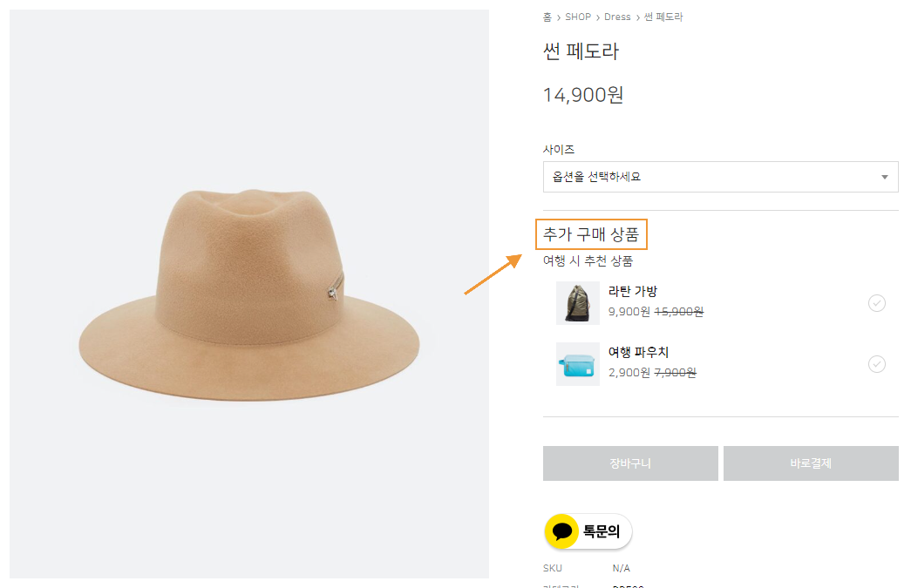911x588 pixels.
Task: Click the size dropdown arrow
Action: click(x=884, y=177)
